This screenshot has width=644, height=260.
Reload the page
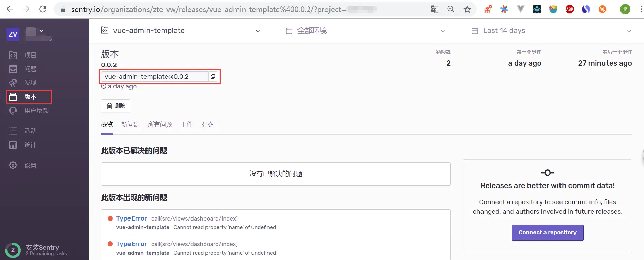point(43,9)
